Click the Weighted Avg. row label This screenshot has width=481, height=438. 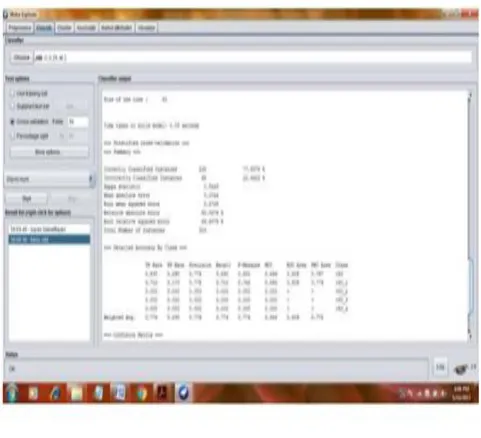click(x=119, y=317)
